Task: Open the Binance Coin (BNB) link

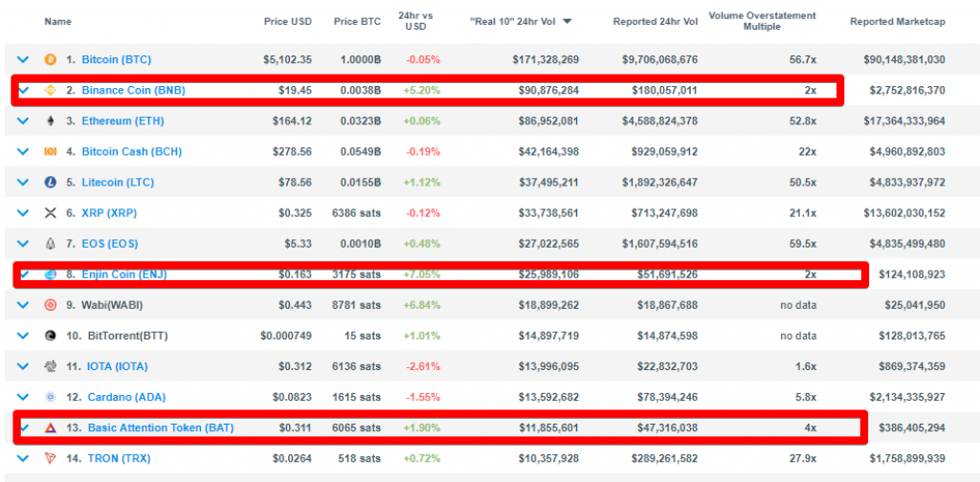Action: coord(134,91)
